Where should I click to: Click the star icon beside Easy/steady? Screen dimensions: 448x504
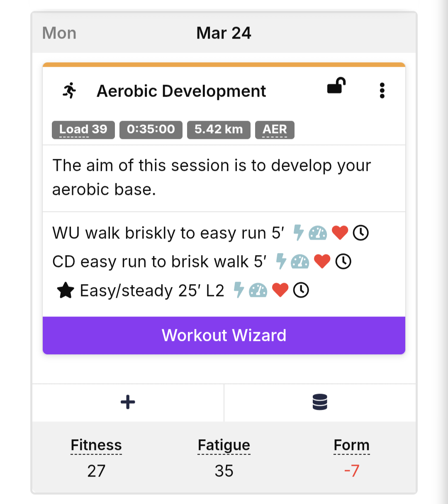[66, 290]
